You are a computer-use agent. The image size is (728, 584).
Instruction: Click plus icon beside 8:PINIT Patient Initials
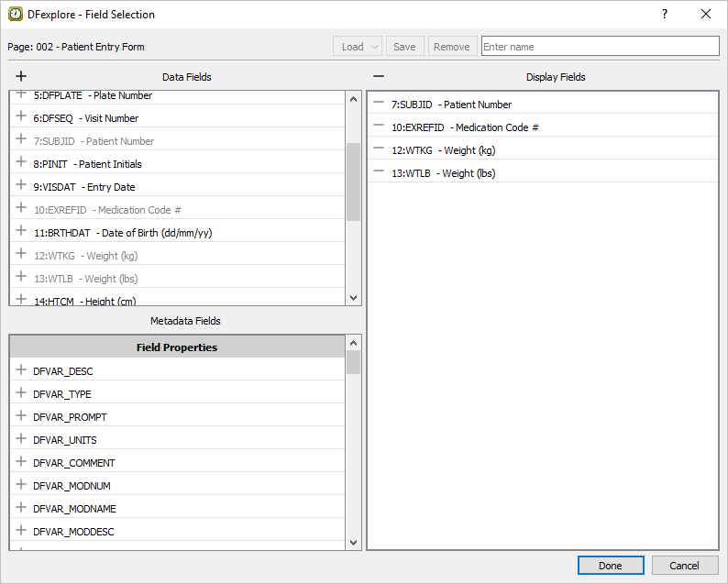pos(21,162)
